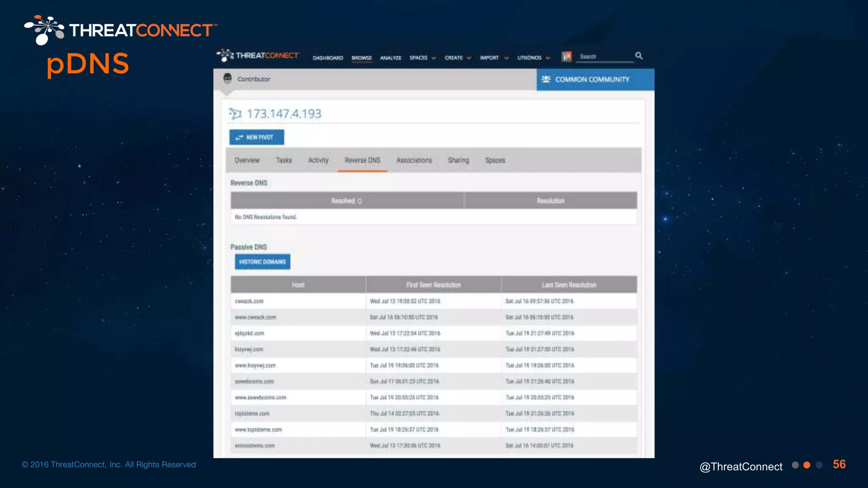Expand the Spaces dropdown in navbar
The height and width of the screenshot is (488, 868).
point(423,58)
